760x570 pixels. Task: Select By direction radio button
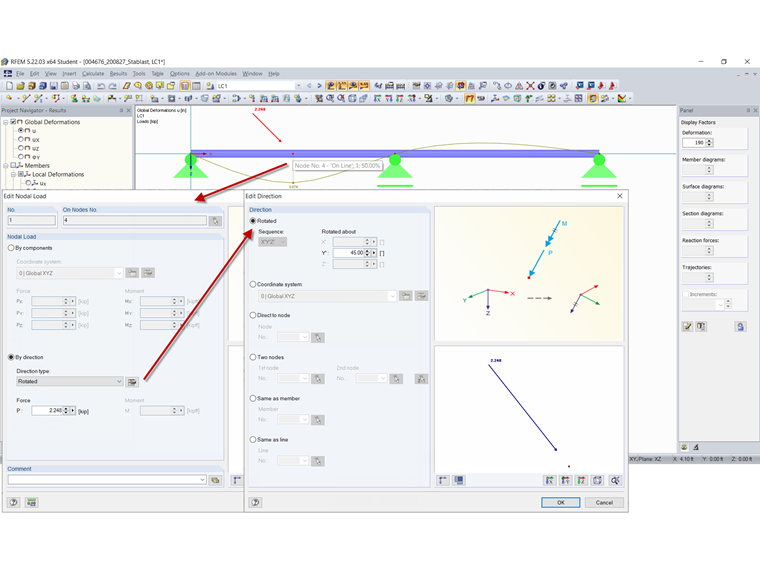tap(11, 357)
